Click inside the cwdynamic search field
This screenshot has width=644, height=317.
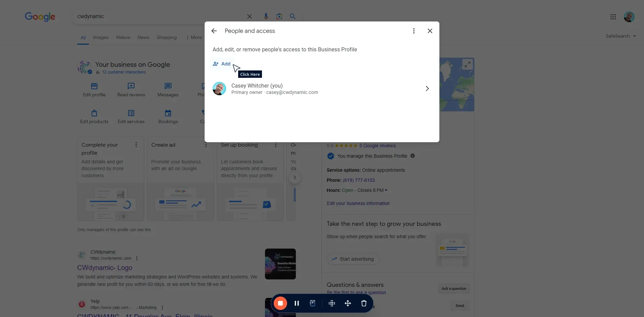click(158, 16)
